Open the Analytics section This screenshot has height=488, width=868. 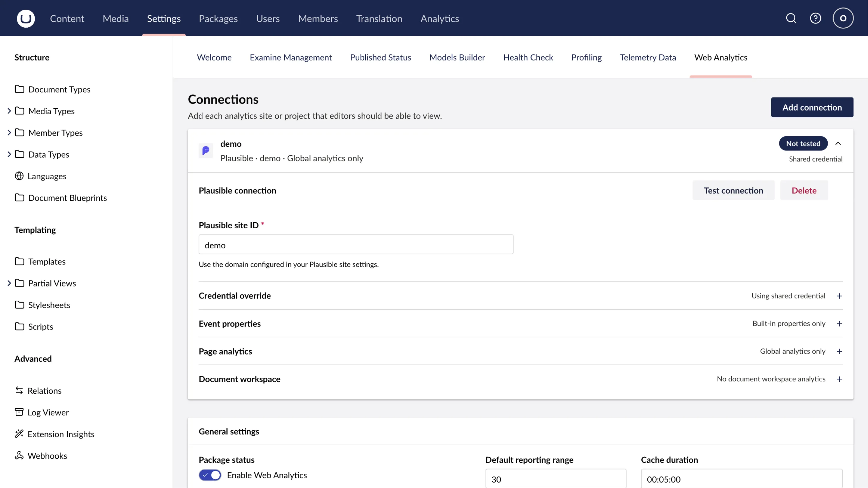440,18
